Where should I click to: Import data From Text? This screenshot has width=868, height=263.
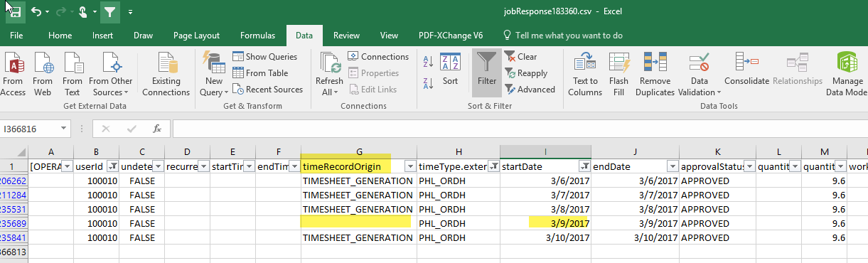[72, 75]
